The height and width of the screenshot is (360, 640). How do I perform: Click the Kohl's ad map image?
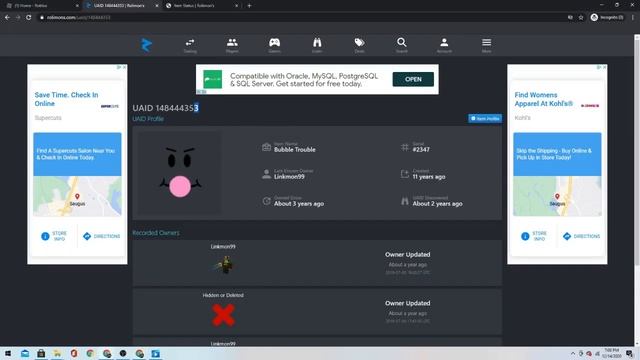[x=557, y=196]
